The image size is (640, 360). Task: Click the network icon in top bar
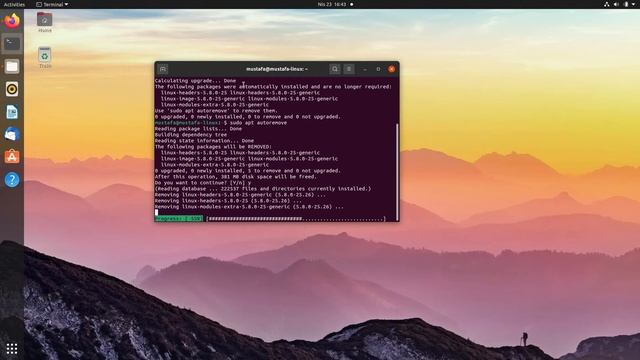pos(607,4)
